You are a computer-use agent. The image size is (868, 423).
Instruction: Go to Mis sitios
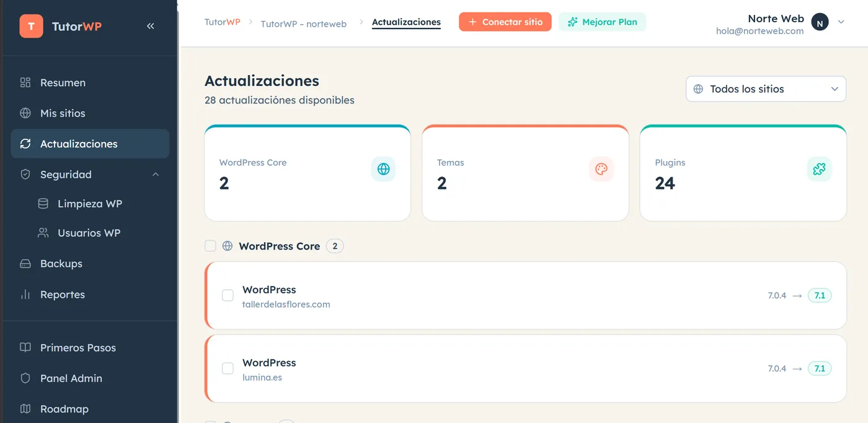[x=90, y=113]
